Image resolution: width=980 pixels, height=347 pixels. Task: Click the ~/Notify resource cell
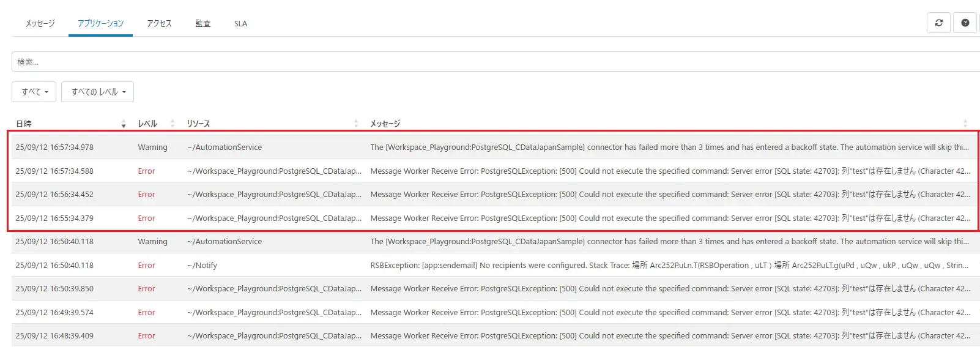point(202,266)
